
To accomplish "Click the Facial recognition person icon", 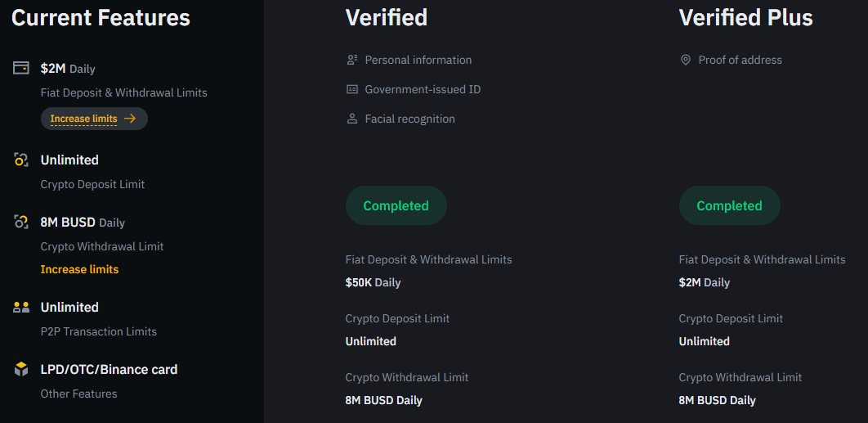I will (352, 119).
